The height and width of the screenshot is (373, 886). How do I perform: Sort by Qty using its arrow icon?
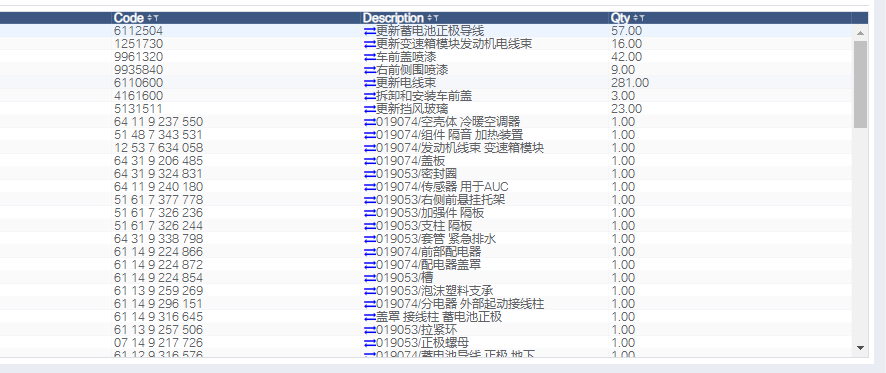tap(635, 19)
